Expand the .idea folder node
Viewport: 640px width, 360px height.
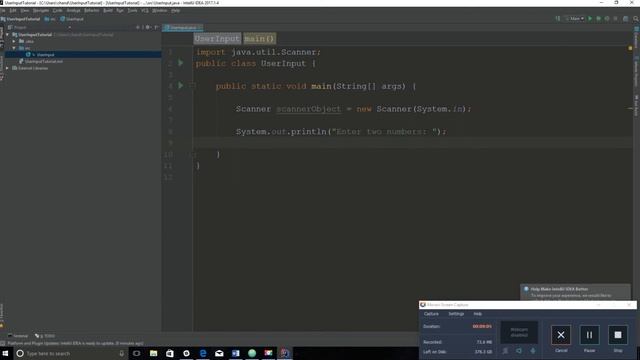(x=14, y=41)
